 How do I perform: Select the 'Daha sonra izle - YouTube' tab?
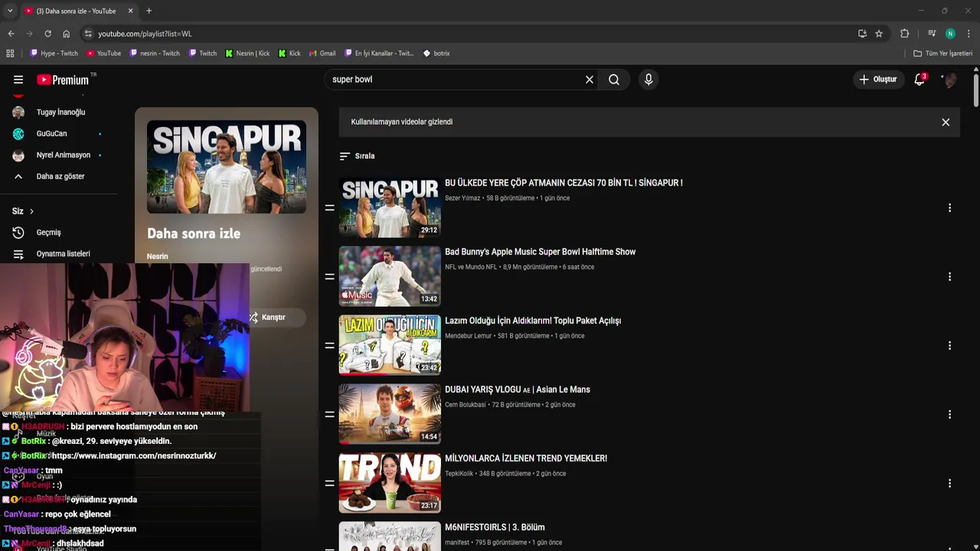coord(75,11)
